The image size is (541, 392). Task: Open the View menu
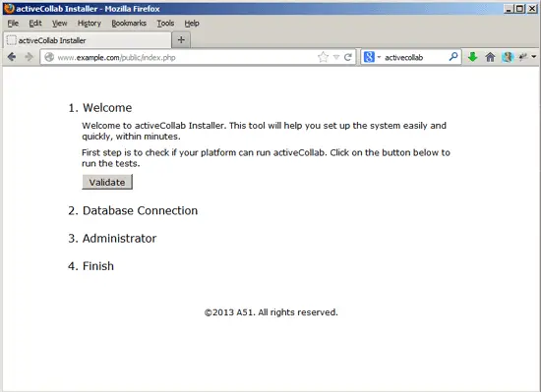(59, 23)
